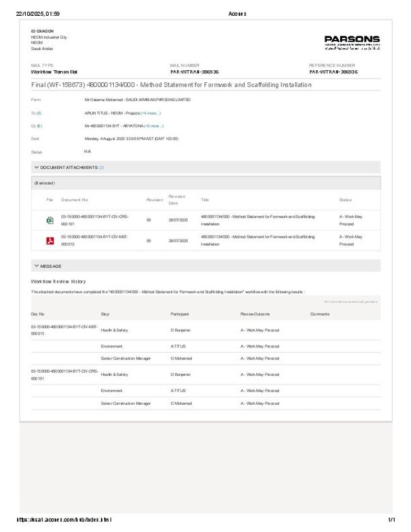Click the To recipient count (5)
The image size is (411, 532).
(39, 113)
